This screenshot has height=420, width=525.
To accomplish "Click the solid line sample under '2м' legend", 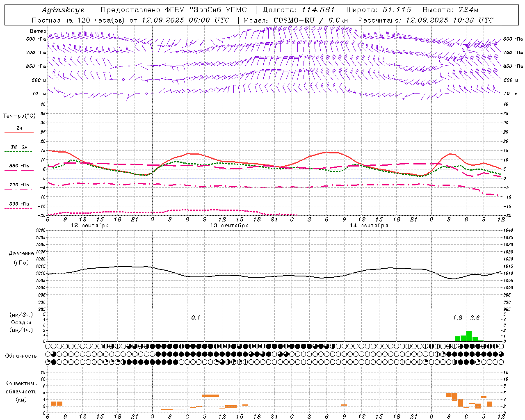I will pyautogui.click(x=19, y=133).
